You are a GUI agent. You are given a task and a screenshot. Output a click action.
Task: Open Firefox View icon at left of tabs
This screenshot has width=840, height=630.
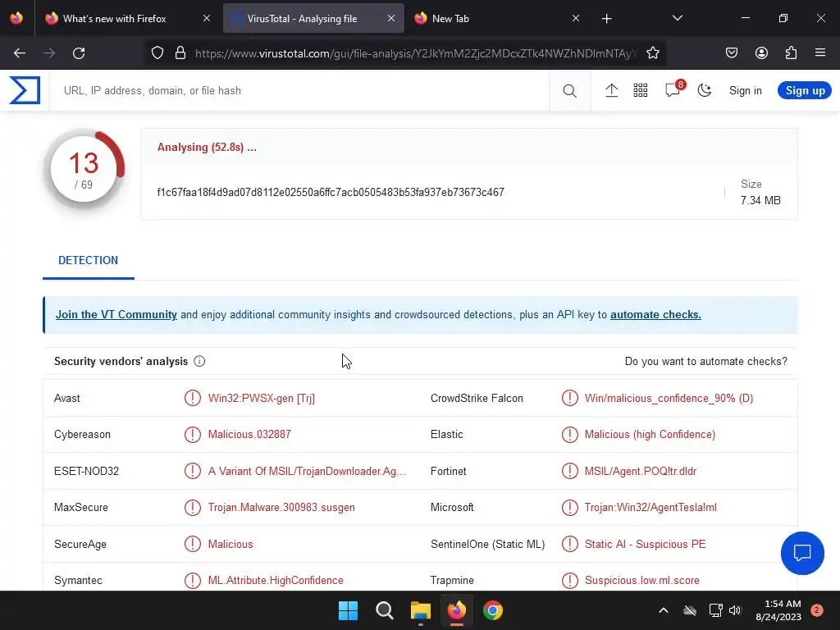click(16, 19)
